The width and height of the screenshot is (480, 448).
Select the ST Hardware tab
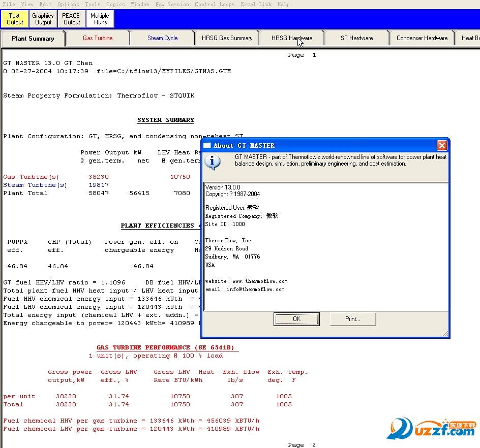coord(356,38)
